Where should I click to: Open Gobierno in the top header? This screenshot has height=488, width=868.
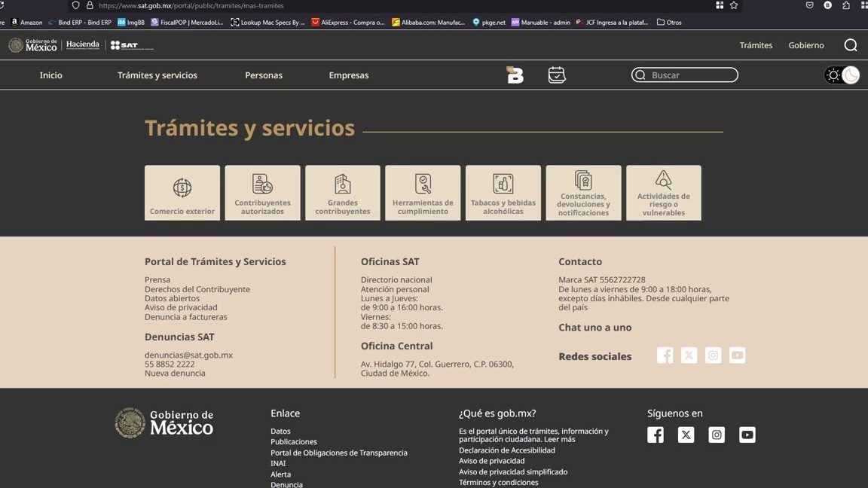[806, 45]
